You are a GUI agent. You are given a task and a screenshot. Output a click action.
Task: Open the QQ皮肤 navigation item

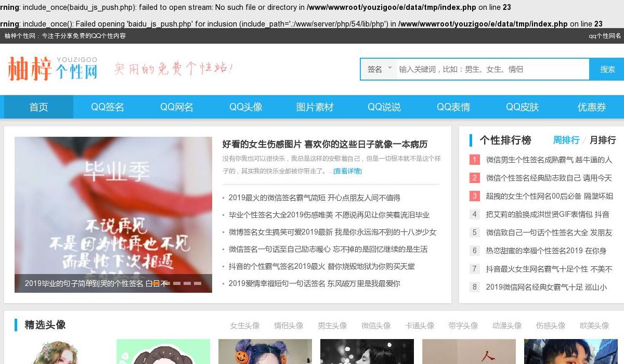point(523,107)
